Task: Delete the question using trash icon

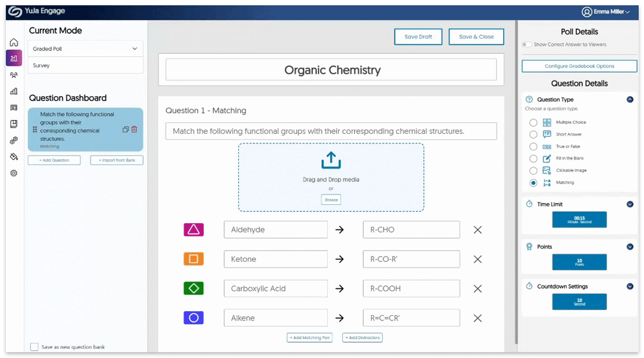Action: coord(134,130)
